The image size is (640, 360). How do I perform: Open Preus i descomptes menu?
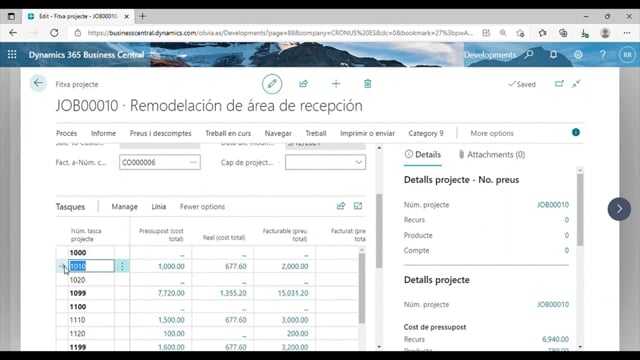point(160,133)
